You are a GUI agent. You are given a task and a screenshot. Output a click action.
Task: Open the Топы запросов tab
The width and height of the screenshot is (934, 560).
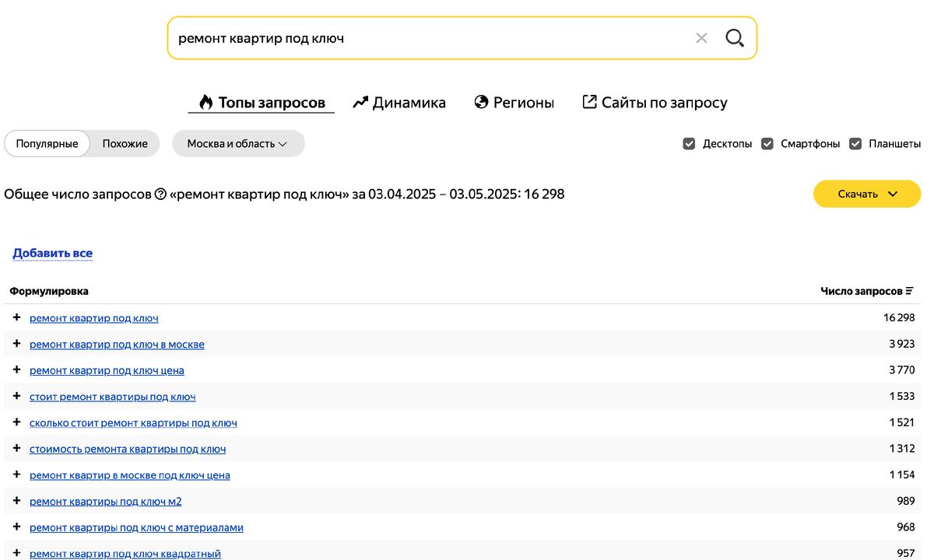(x=262, y=103)
